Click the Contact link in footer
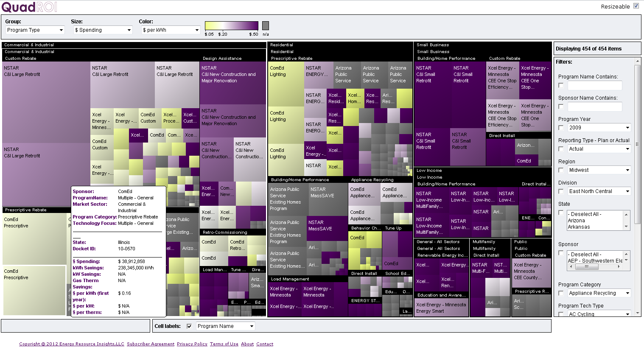Image resolution: width=644 pixels, height=350 pixels. pyautogui.click(x=265, y=344)
